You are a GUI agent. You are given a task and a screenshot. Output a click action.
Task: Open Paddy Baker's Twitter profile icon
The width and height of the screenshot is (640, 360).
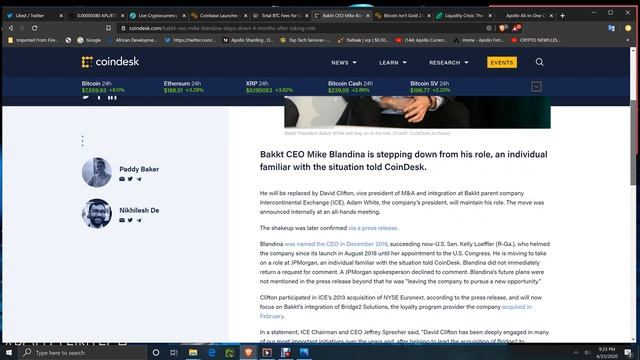point(130,179)
